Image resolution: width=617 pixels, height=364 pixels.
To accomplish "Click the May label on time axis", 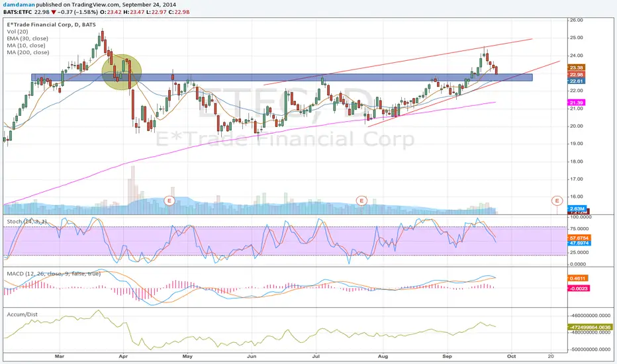I will [187, 357].
